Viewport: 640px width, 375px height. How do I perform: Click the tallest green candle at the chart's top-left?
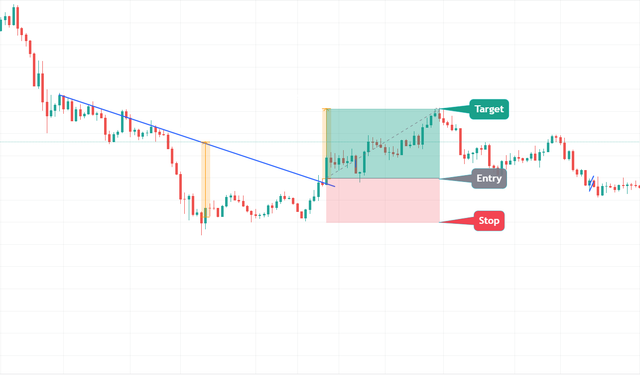pos(13,15)
